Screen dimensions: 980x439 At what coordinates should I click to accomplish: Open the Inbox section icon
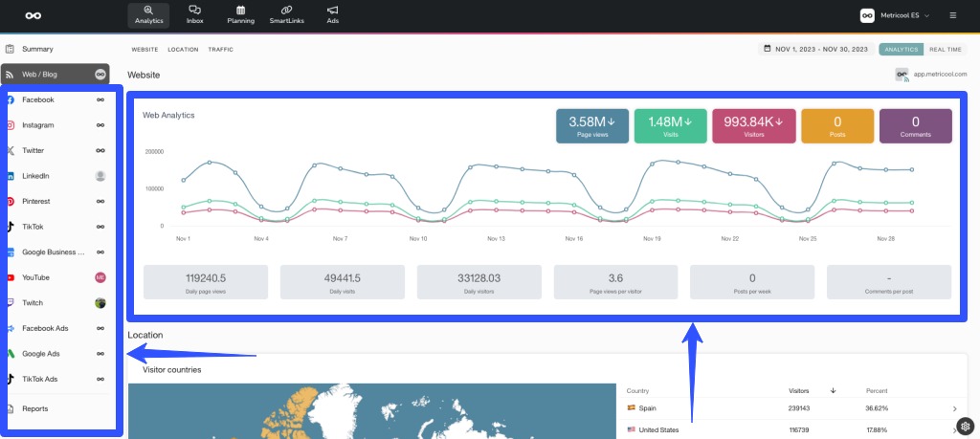[194, 14]
